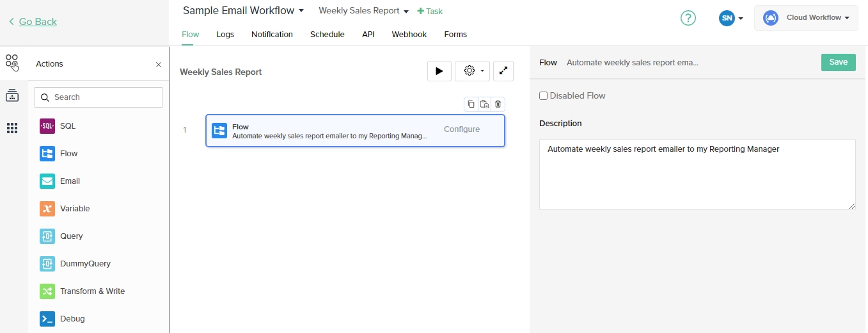This screenshot has width=868, height=333.
Task: Click the Actions search field
Action: tap(99, 97)
